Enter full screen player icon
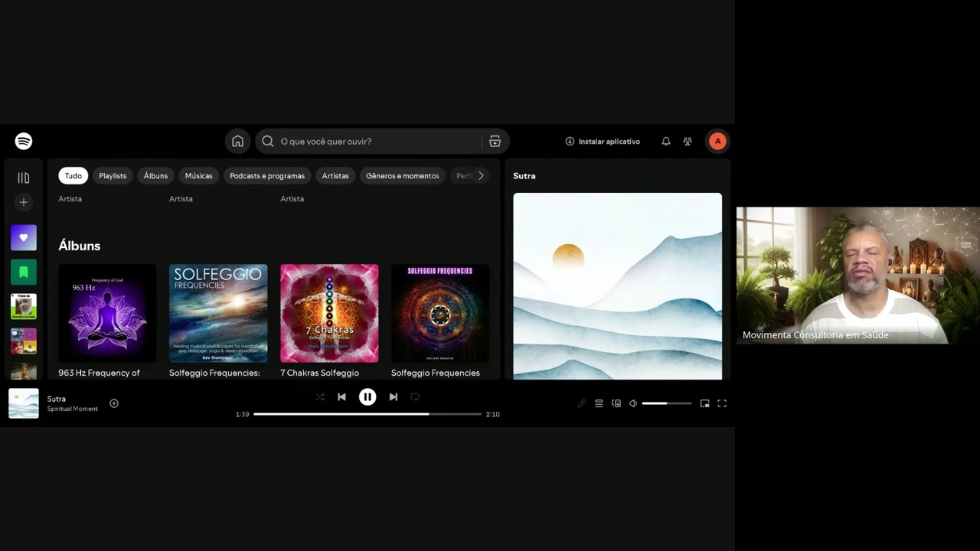The height and width of the screenshot is (551, 980). (722, 403)
